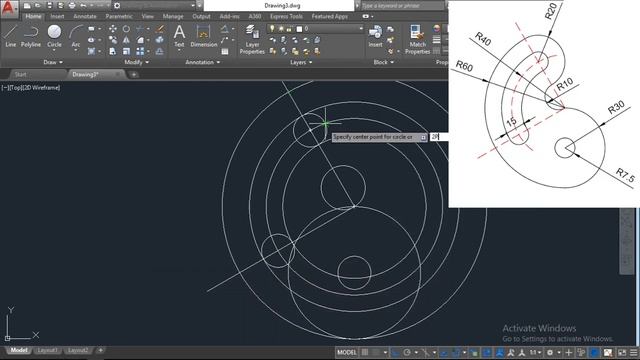Click the Copy tool icon
The height and width of the screenshot is (360, 640).
[113, 40]
